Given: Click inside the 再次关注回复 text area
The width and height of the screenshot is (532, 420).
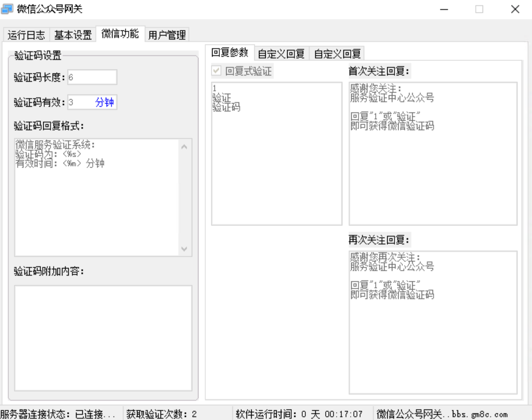Looking at the screenshot, I should coord(433,322).
